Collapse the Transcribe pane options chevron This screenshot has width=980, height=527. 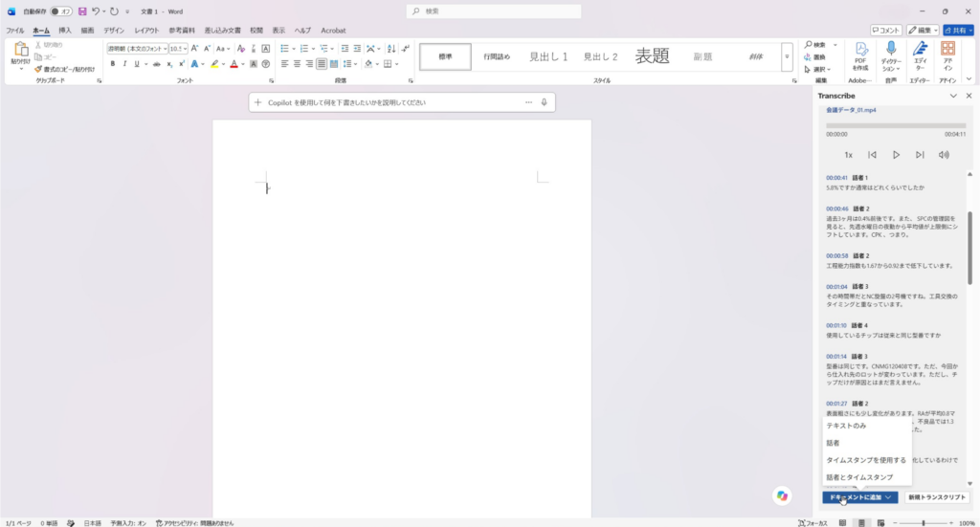click(953, 96)
